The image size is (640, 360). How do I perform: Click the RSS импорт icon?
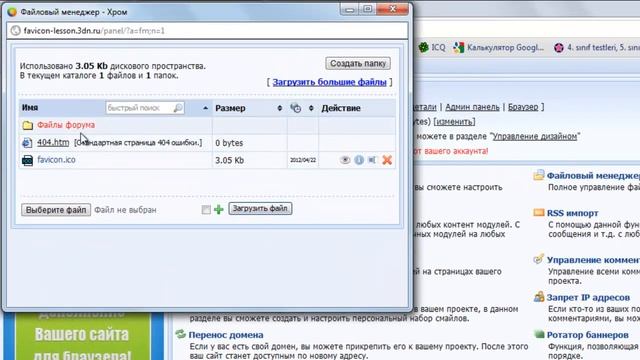tap(539, 213)
